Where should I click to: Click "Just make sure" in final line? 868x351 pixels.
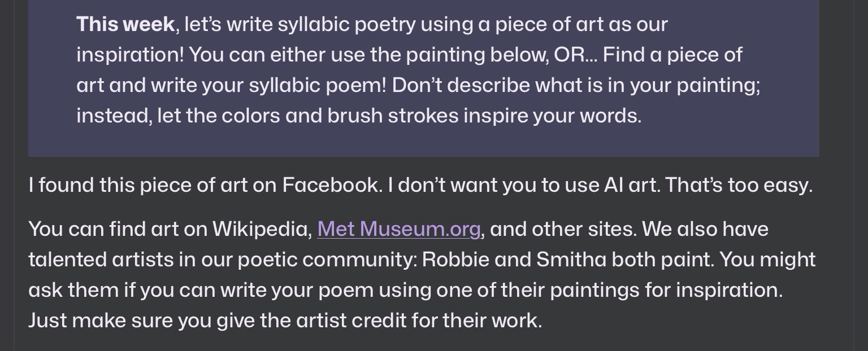(101, 321)
